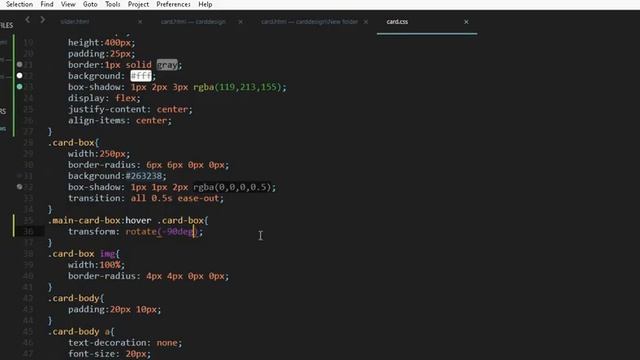
Task: Click the green gutter dot beside rgba(119,213,155)
Action: 20,87
